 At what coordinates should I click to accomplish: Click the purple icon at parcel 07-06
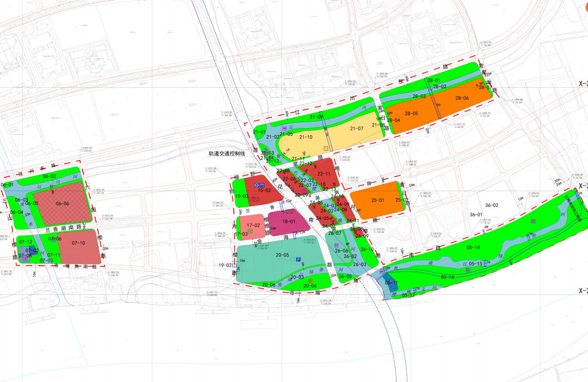point(54,239)
